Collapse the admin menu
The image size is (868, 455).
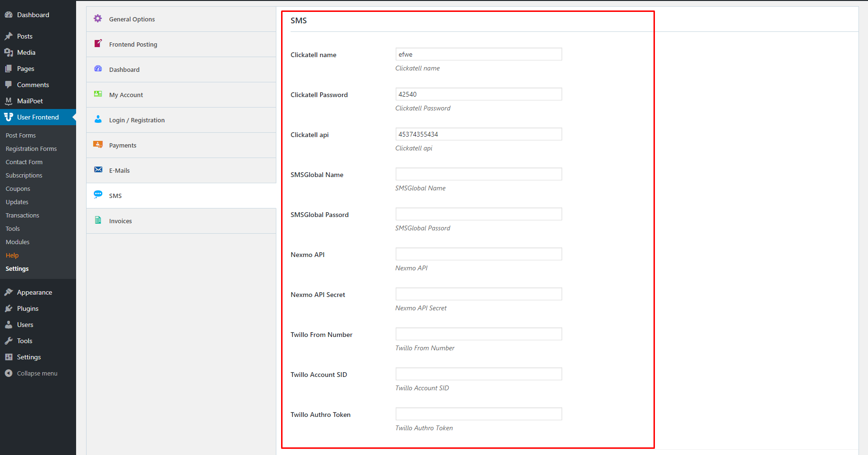coord(38,373)
